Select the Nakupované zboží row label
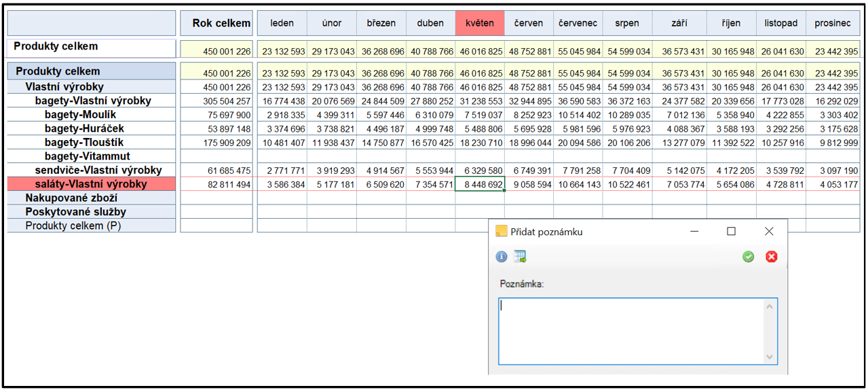Screen dimensions: 868x390 coord(92,198)
